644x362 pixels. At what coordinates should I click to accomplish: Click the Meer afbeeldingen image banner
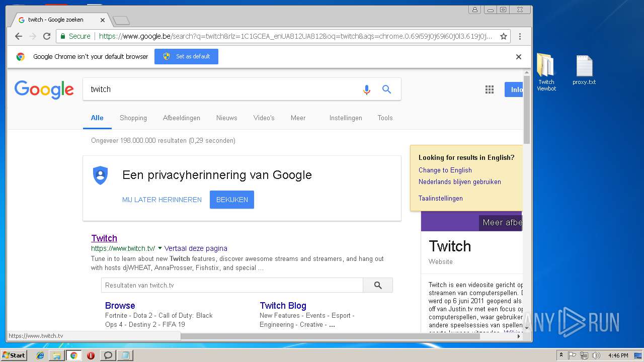point(501,222)
